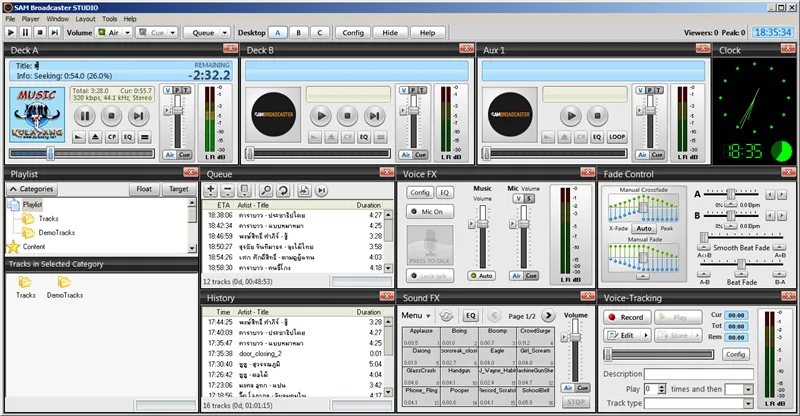The height and width of the screenshot is (416, 800).
Task: Play the Aux 1 deck
Action: [x=571, y=116]
